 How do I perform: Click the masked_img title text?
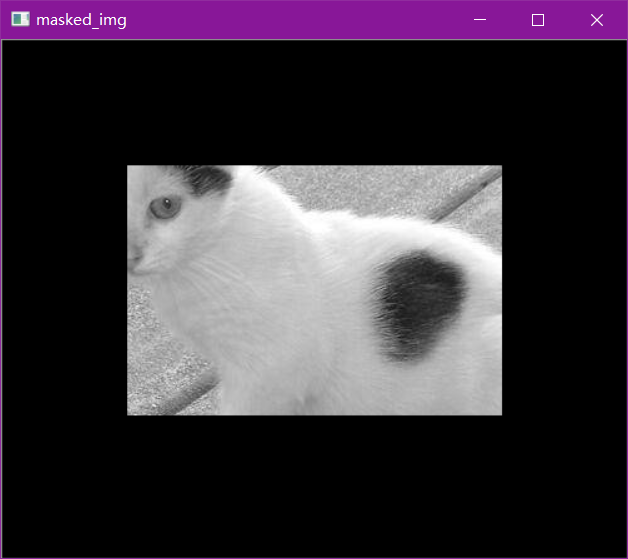coord(81,20)
